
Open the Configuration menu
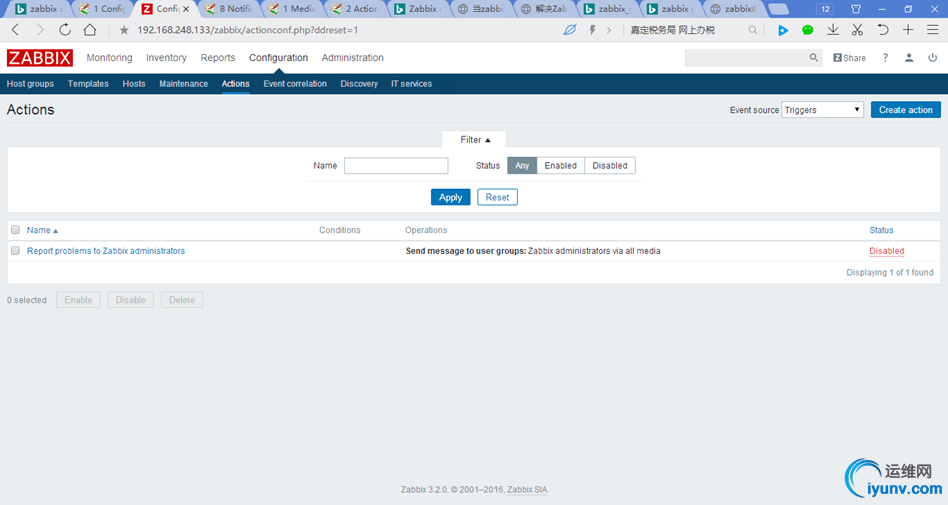[279, 57]
